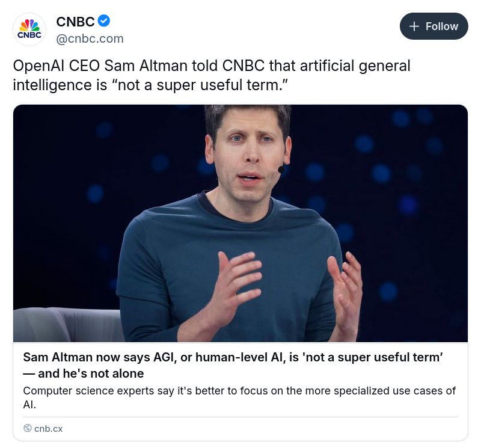Click the globe link icon beside cnb.cx
The image size is (481, 448).
tap(26, 428)
